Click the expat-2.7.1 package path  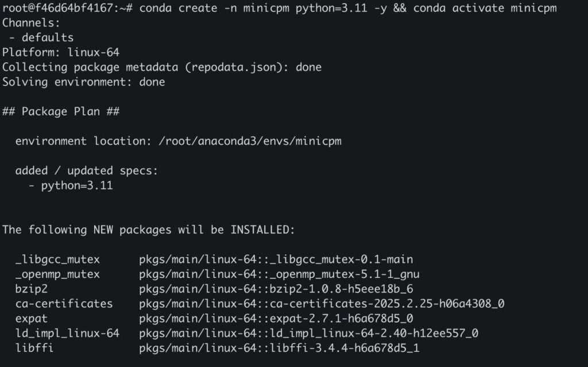point(276,319)
